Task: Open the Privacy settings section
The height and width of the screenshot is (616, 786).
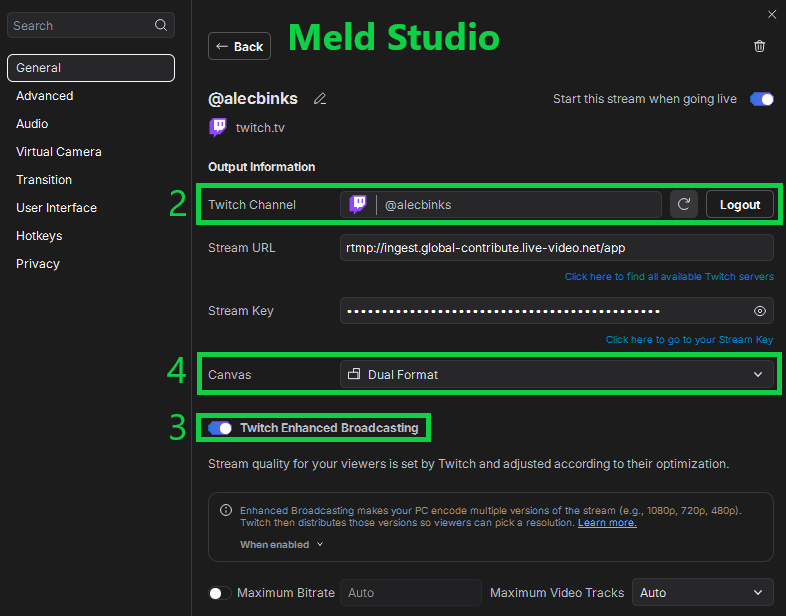Action: click(x=38, y=264)
